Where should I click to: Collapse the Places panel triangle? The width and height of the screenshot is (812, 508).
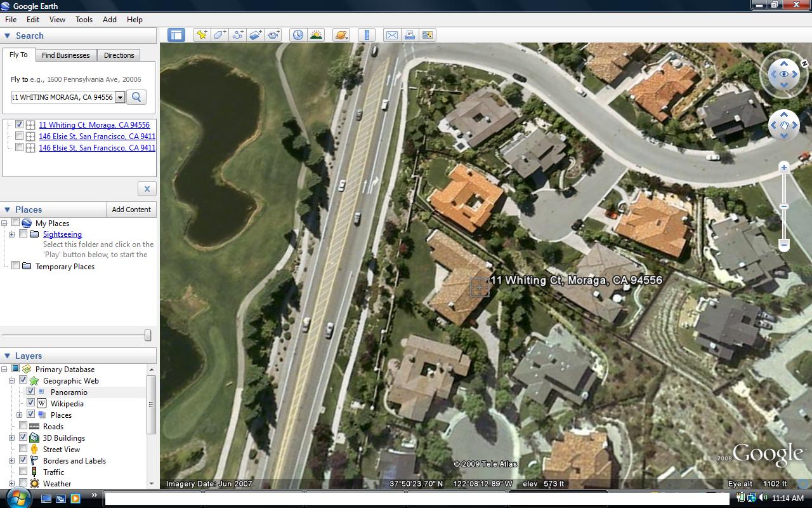(x=8, y=210)
